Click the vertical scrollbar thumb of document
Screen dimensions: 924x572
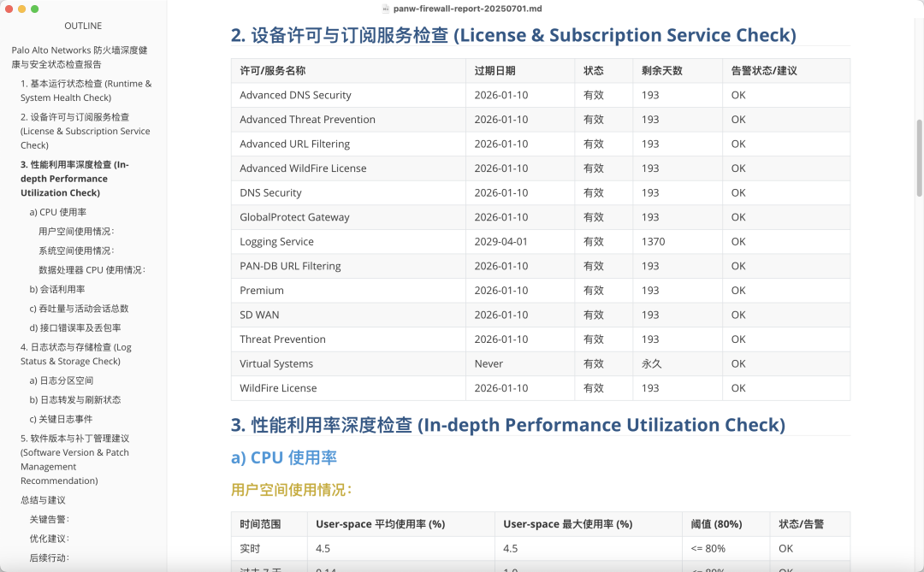click(919, 158)
